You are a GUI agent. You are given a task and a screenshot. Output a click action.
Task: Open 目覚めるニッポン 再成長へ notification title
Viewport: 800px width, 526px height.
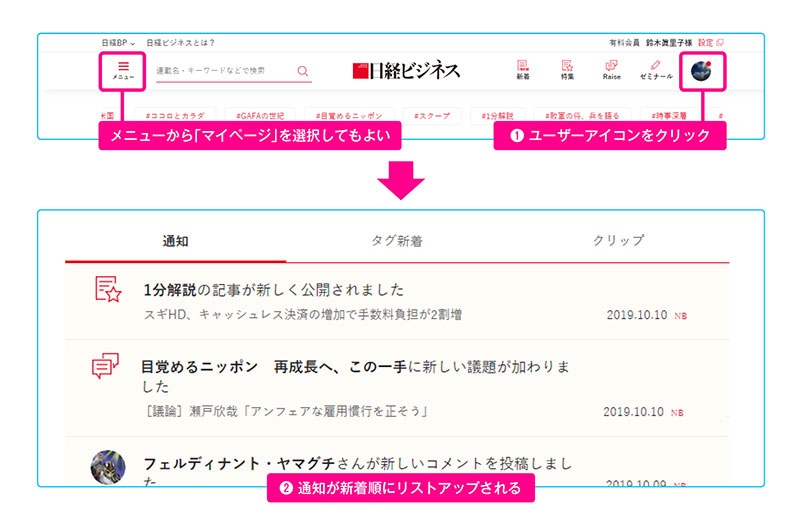pyautogui.click(x=356, y=376)
